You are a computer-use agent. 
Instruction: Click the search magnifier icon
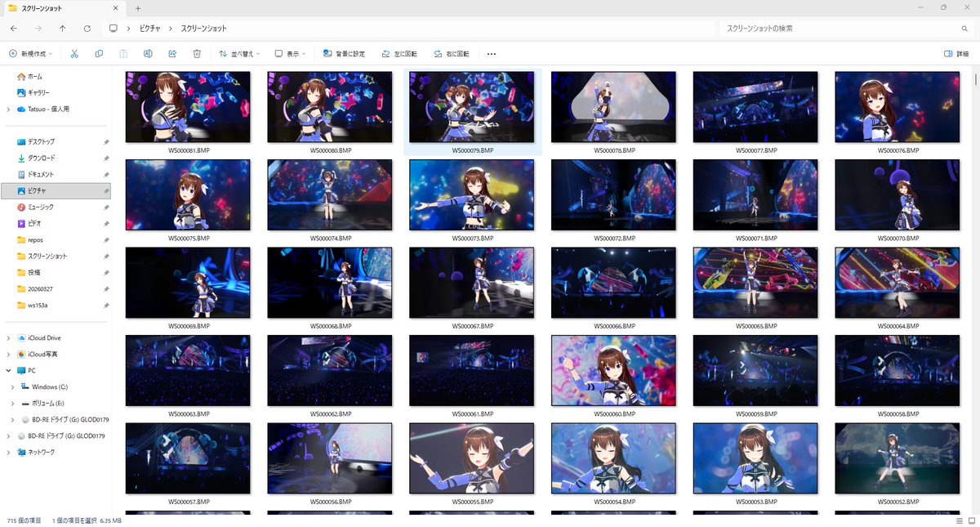[x=964, y=29]
